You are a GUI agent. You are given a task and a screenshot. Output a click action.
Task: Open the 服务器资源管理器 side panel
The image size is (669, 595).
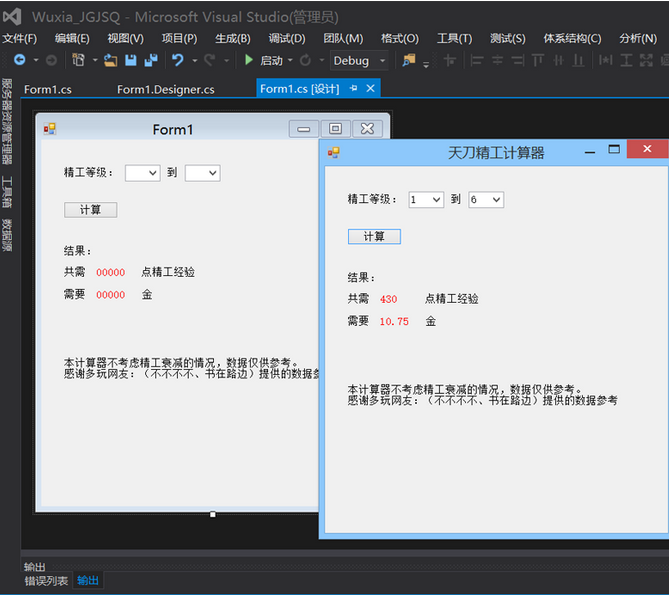point(7,122)
